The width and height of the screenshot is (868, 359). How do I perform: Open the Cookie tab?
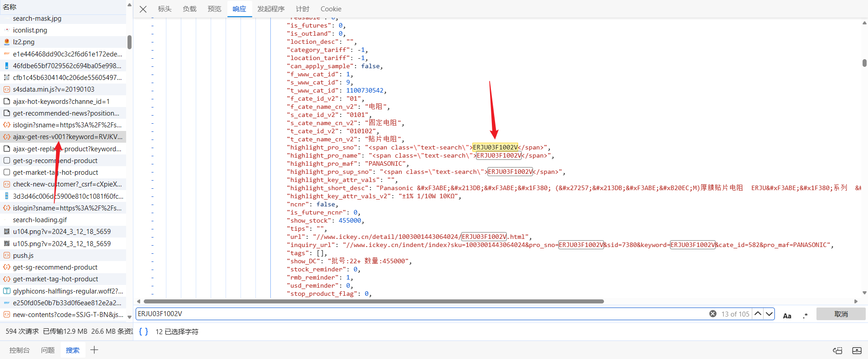point(331,9)
